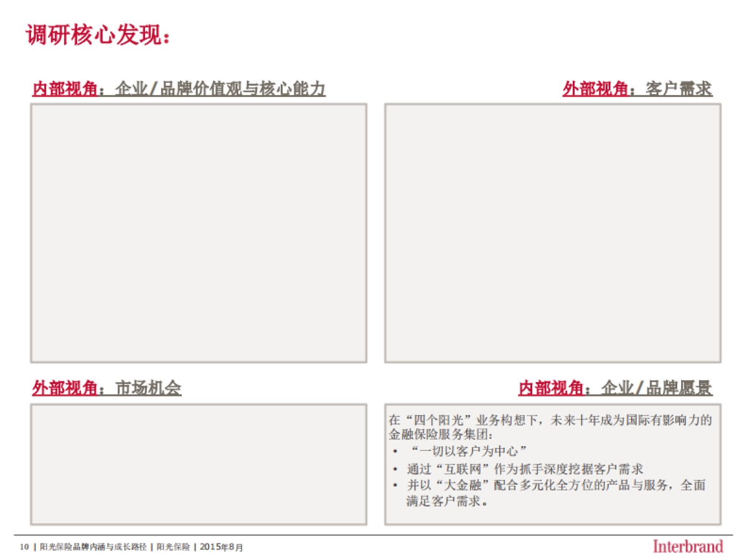Click the empty box under 企业/品牌价值观与核心能力
Screen dimensions: 747x560
tap(198, 233)
